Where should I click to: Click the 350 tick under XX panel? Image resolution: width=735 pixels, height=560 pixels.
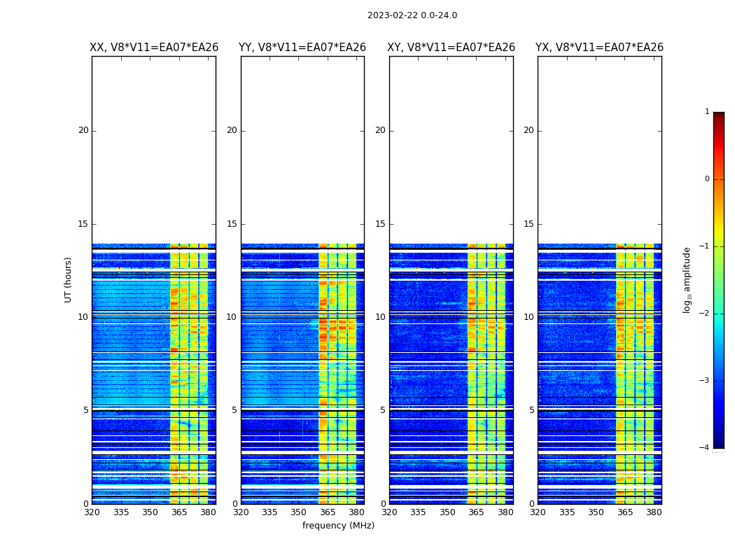pyautogui.click(x=150, y=512)
